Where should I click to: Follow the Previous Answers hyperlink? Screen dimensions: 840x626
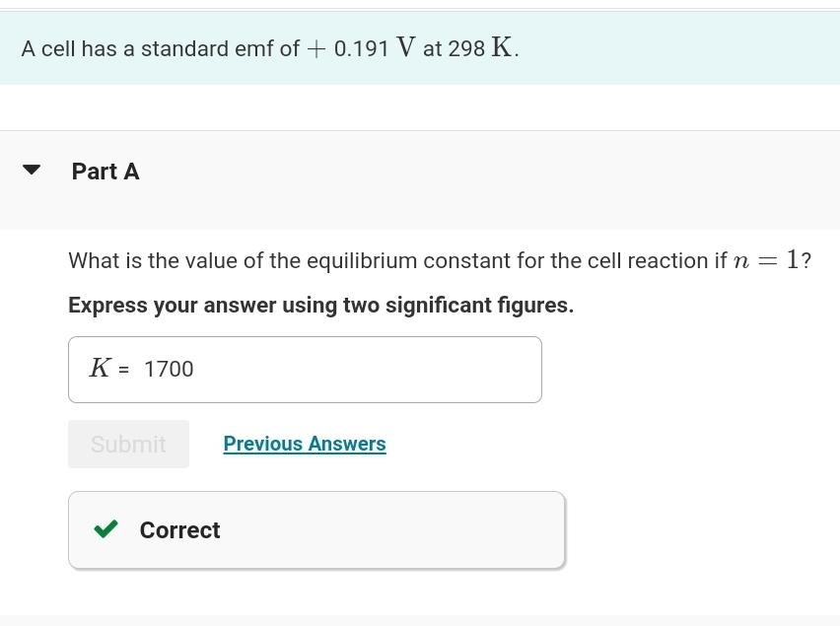(305, 444)
